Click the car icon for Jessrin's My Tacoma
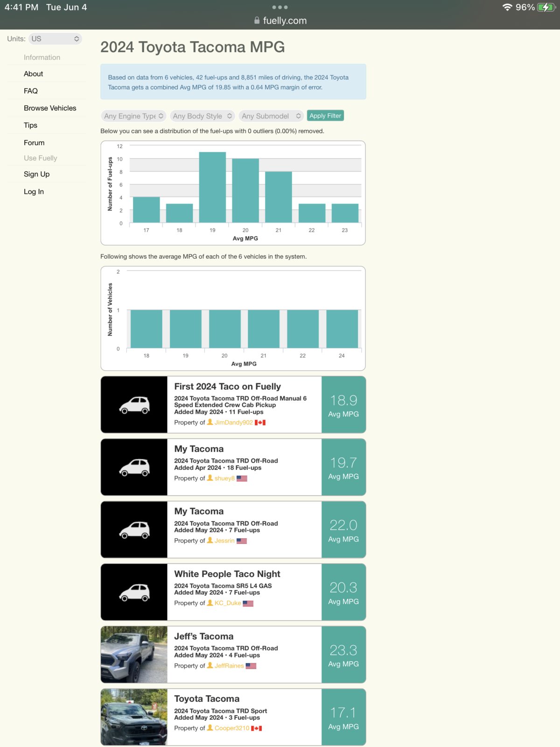The width and height of the screenshot is (560, 747). (x=134, y=530)
